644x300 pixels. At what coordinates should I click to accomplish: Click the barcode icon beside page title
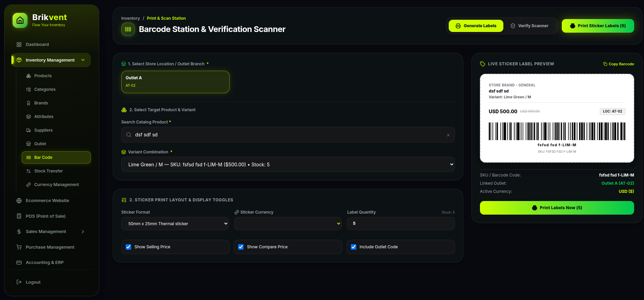(128, 29)
